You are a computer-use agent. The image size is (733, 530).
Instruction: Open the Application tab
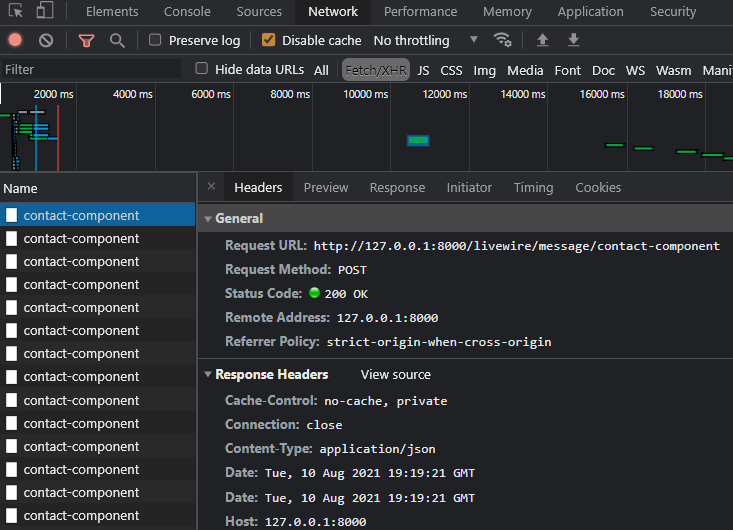coord(590,12)
